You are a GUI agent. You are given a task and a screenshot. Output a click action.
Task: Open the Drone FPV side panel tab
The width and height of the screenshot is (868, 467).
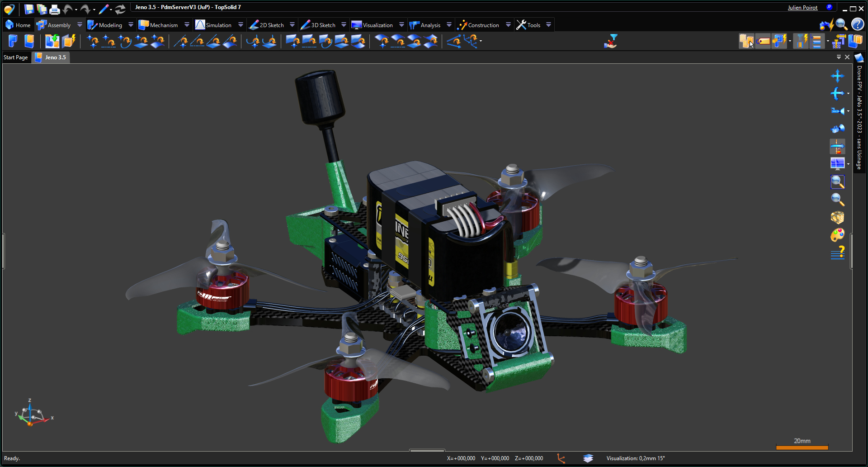(x=859, y=112)
